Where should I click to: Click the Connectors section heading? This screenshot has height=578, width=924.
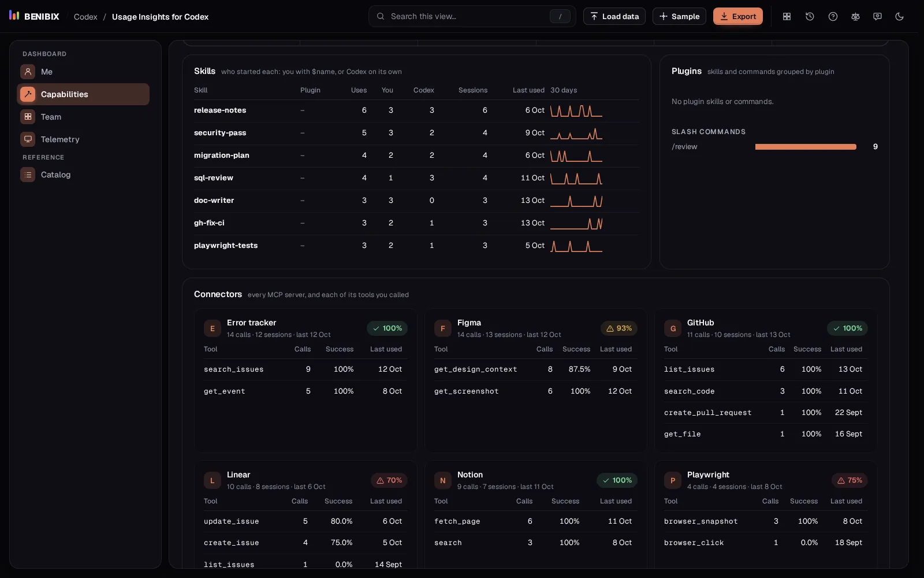coord(218,294)
